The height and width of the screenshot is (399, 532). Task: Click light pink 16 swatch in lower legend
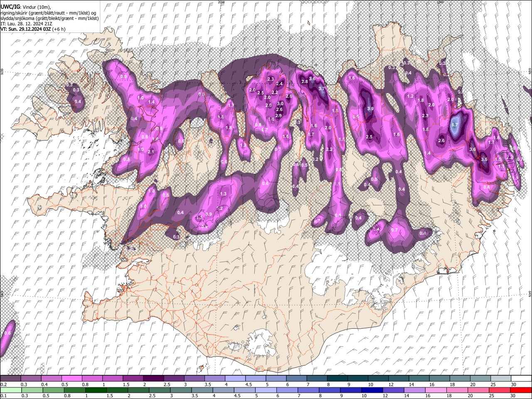tap(436, 390)
